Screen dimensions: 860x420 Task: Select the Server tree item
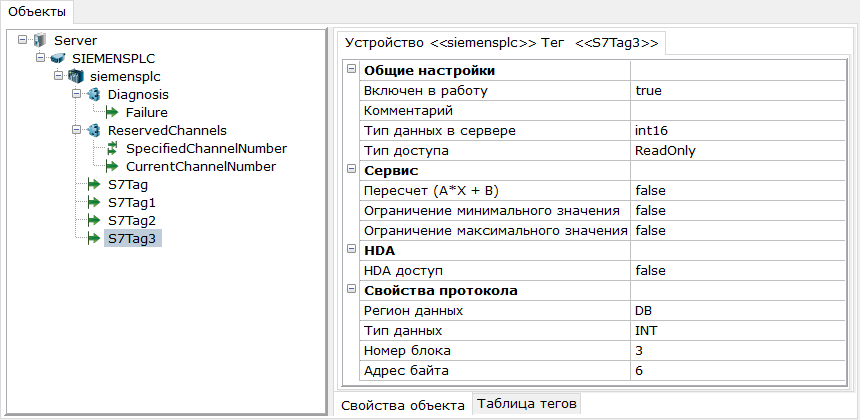(x=76, y=40)
